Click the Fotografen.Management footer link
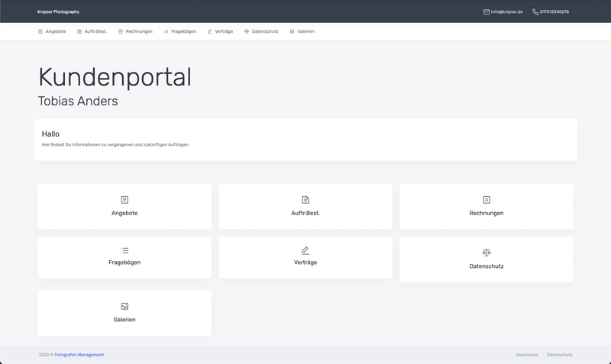The image size is (611, 364). (79, 355)
